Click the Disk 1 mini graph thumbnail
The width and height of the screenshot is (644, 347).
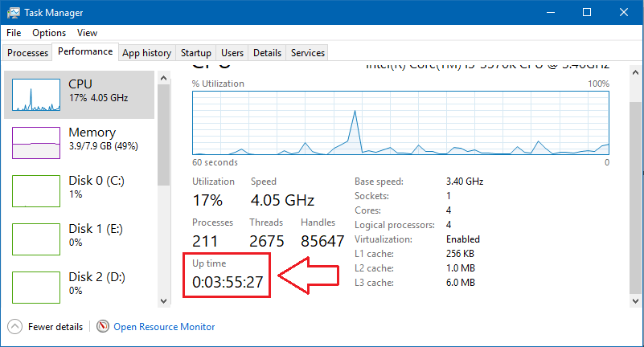[36, 239]
